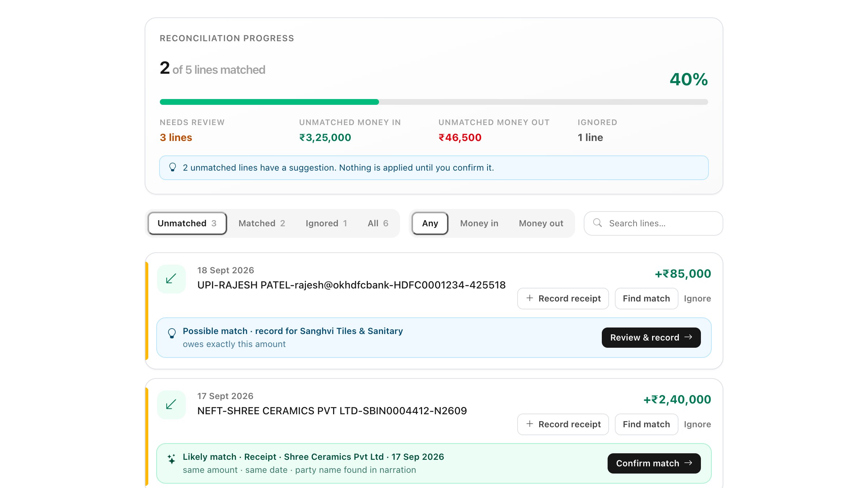
Task: Click the lightbulb icon beside Possible match
Action: coord(172,333)
